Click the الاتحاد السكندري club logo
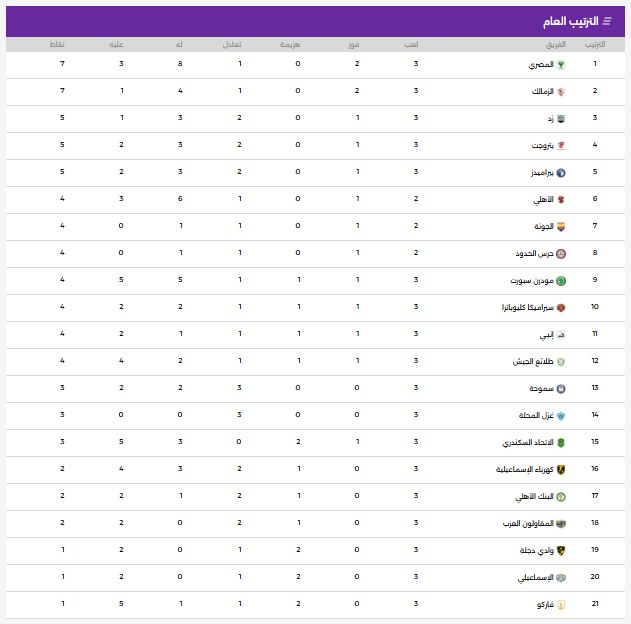The height and width of the screenshot is (624, 631). tap(561, 443)
